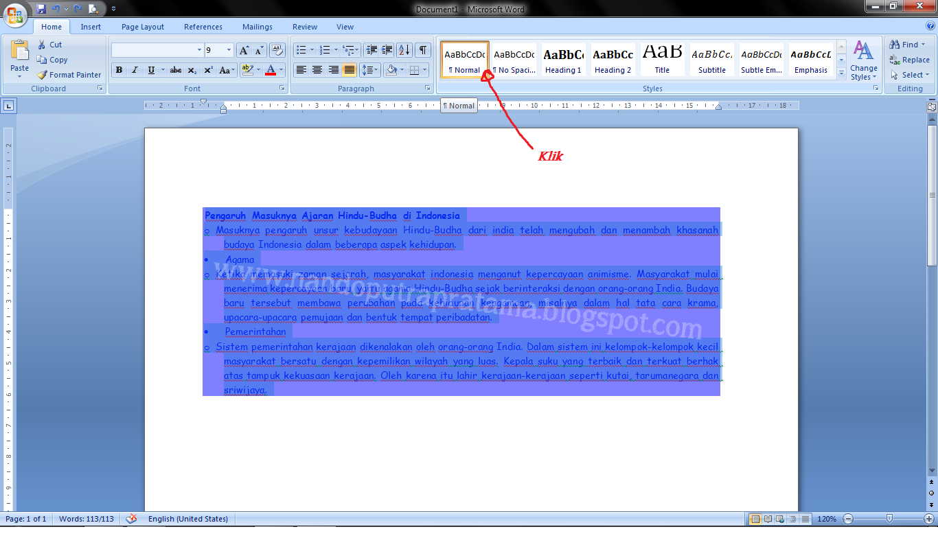
Task: Open the Customize Quick Access Toolbar dropdown
Action: (113, 9)
